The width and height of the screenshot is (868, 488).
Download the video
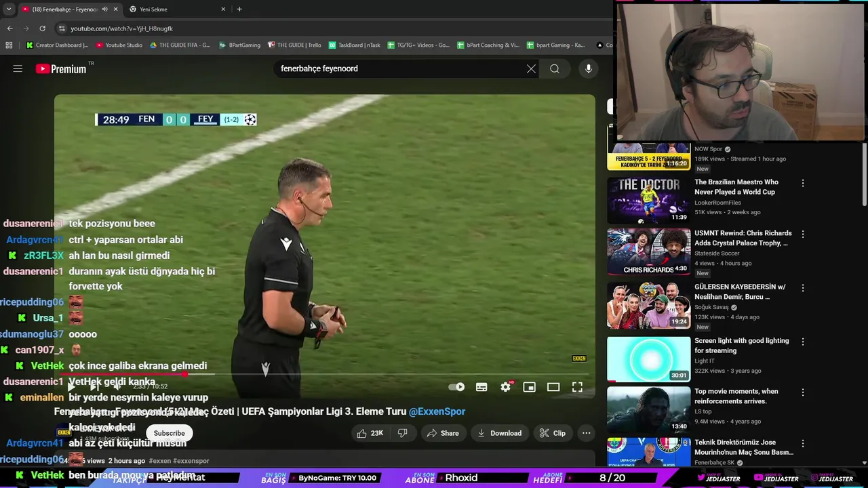tap(500, 433)
